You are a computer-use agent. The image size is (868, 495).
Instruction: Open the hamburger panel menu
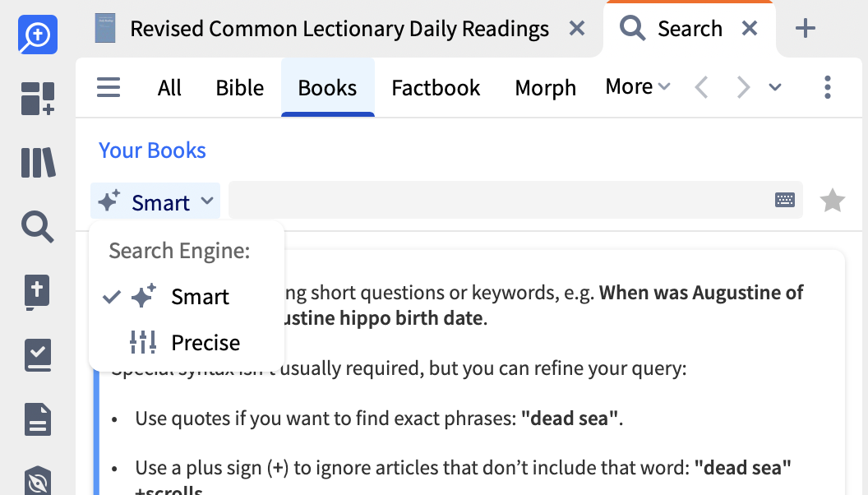(108, 87)
